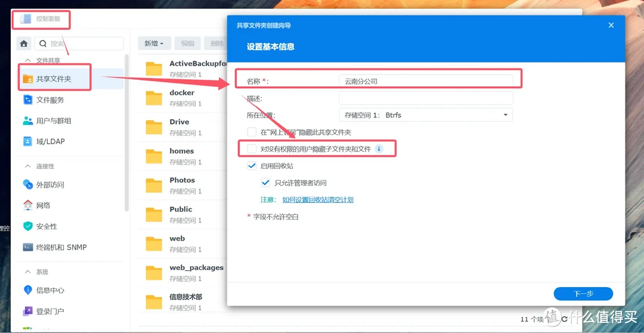Collapse the 系统 sidebar section
The height and width of the screenshot is (333, 644).
tap(28, 272)
